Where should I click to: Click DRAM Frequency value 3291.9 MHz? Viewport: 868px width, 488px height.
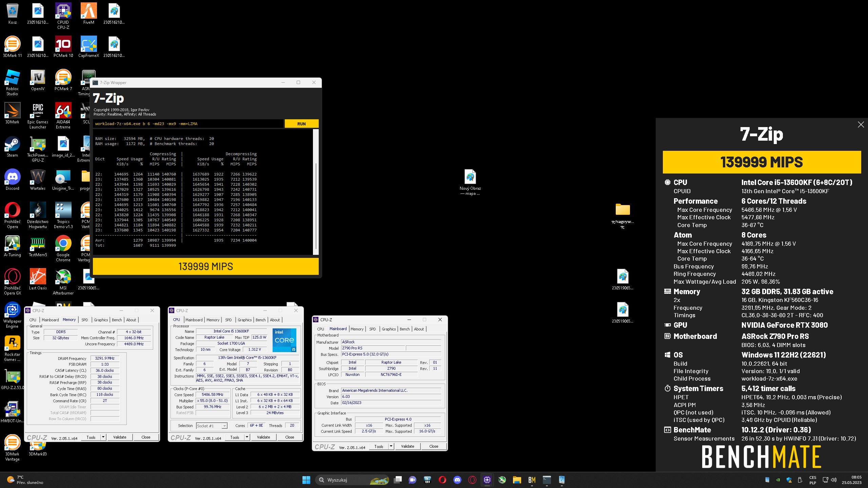pyautogui.click(x=104, y=358)
